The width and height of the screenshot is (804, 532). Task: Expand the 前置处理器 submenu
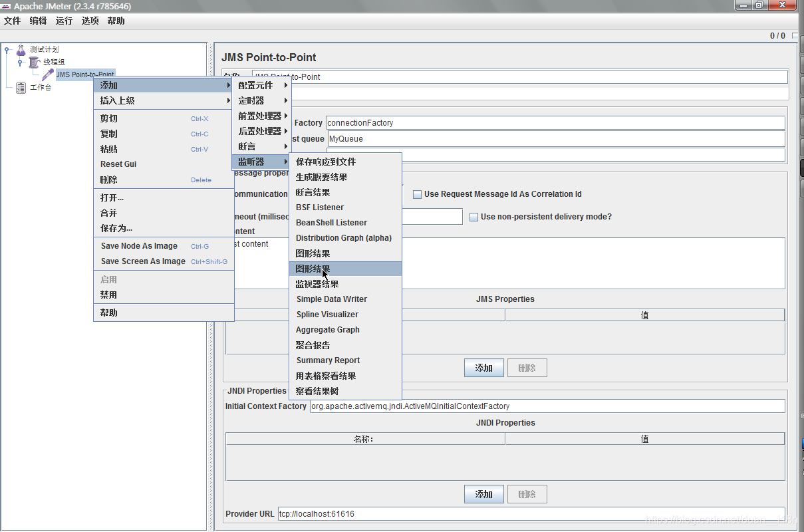point(262,116)
